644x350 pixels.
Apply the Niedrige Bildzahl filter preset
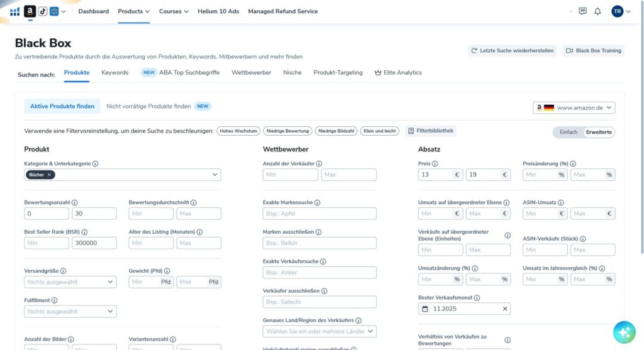click(x=336, y=131)
